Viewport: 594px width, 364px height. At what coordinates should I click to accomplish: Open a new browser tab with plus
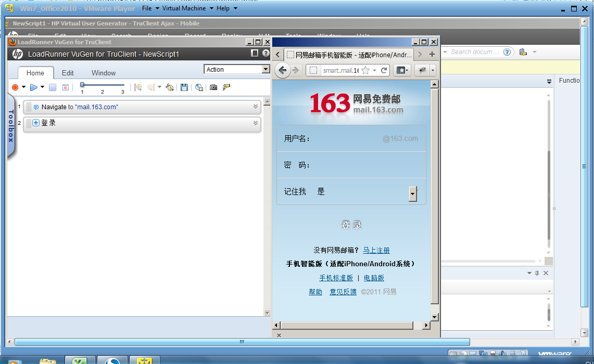pyautogui.click(x=432, y=54)
